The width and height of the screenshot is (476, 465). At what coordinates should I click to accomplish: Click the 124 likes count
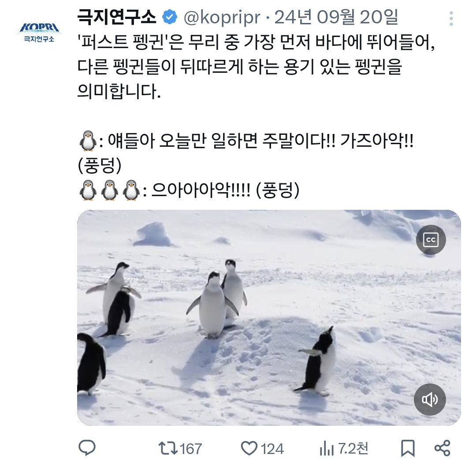(x=272, y=449)
